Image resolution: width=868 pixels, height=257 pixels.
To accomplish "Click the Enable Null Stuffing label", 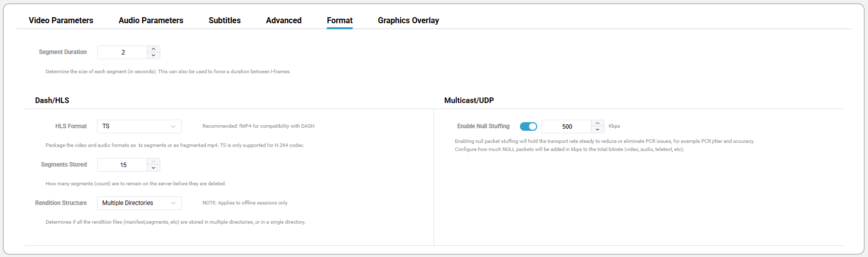I will tap(483, 126).
